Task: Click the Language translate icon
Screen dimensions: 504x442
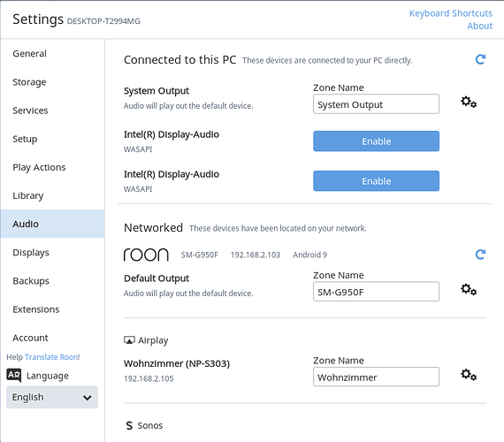Action: tap(14, 375)
